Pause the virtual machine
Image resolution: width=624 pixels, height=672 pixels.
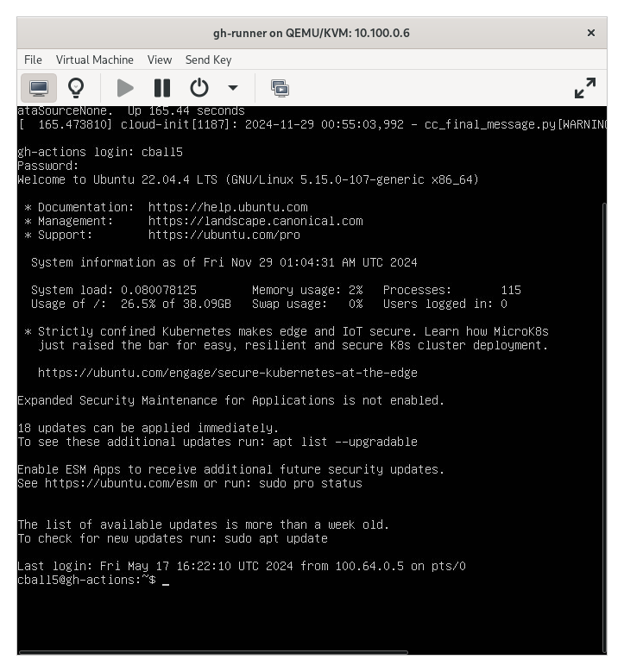pyautogui.click(x=162, y=88)
